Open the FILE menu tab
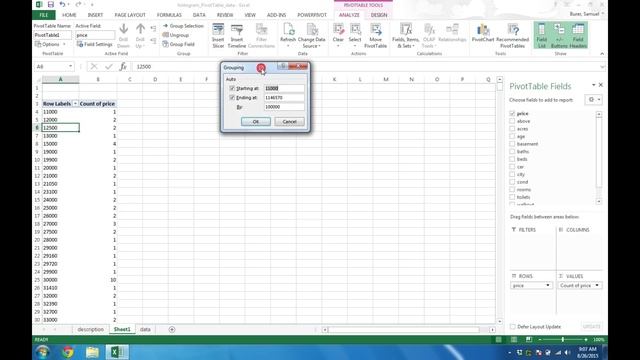 tap(44, 15)
